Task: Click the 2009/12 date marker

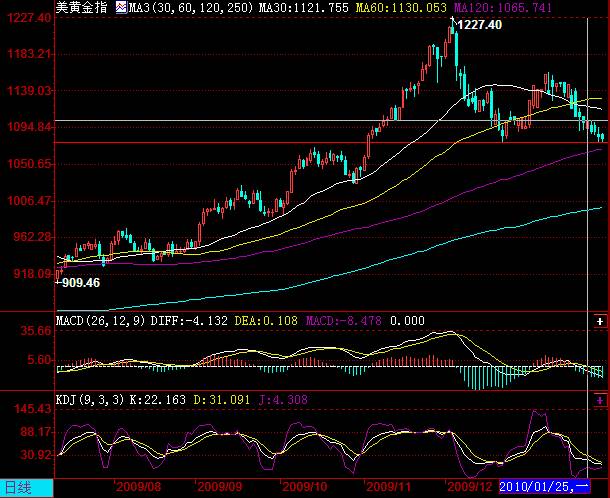Action: 470,487
